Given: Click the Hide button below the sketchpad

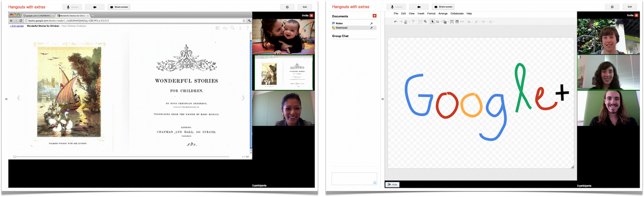Looking at the screenshot, I should (392, 185).
